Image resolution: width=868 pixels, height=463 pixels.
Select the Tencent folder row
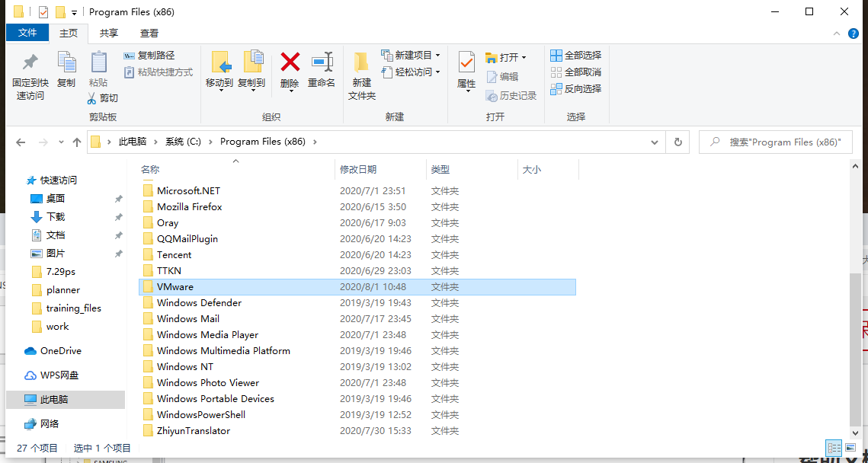[x=357, y=255]
